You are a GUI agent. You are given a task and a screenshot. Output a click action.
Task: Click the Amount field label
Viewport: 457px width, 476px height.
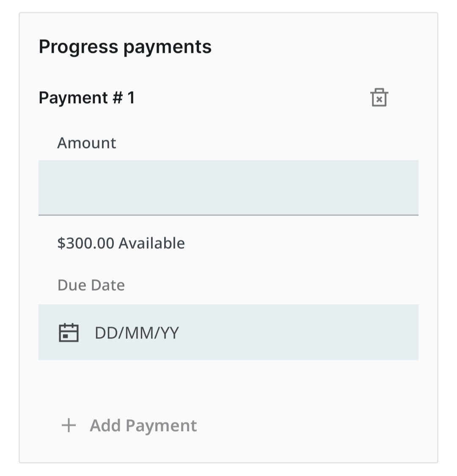pos(86,143)
